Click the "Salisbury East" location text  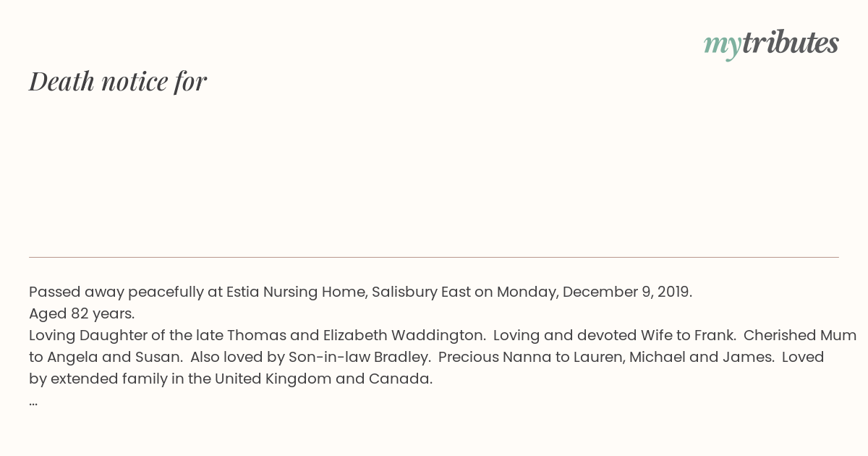point(422,292)
